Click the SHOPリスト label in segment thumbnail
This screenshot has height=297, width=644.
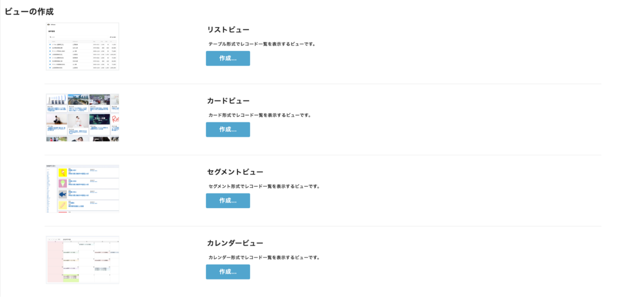(x=51, y=166)
